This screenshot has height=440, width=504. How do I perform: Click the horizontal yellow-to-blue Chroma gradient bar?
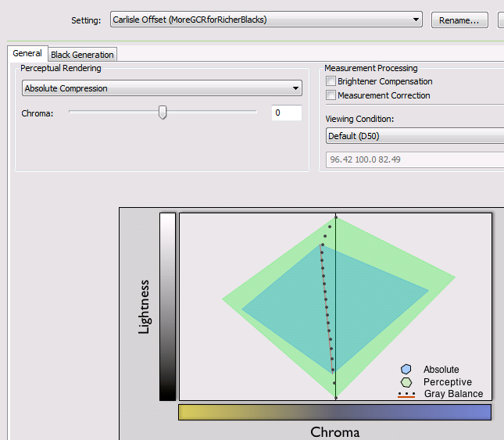click(334, 412)
